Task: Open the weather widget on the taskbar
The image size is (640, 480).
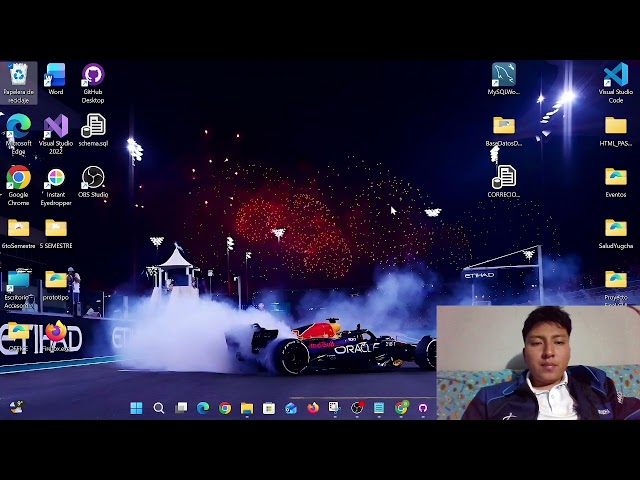Action: tap(17, 407)
